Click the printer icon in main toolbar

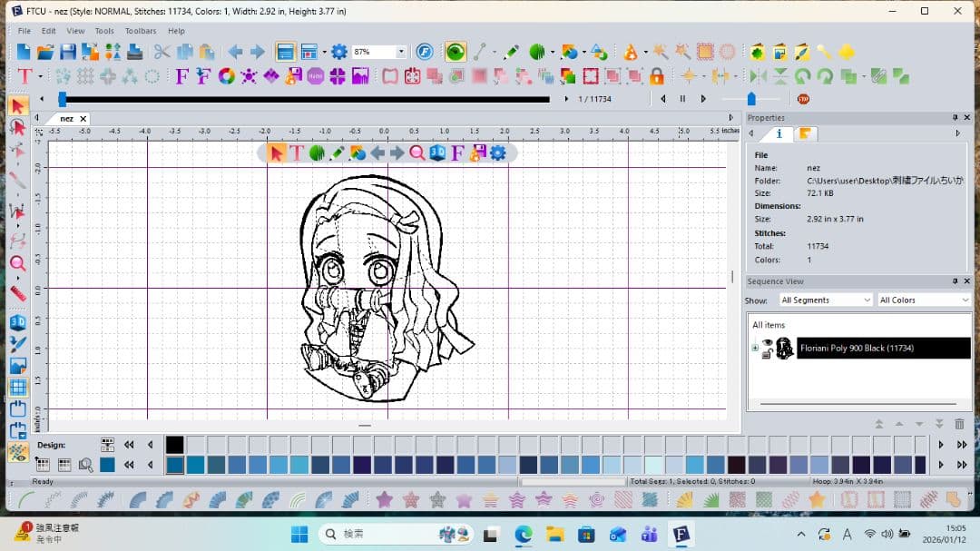tap(133, 52)
